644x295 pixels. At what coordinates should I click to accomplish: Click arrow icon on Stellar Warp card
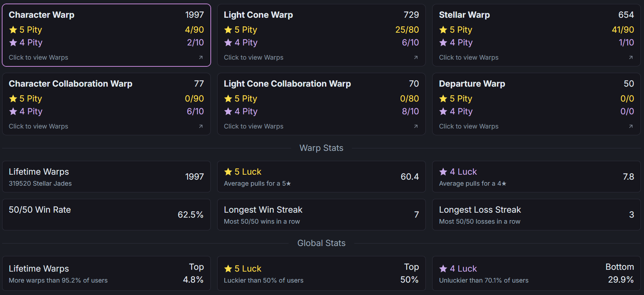631,58
